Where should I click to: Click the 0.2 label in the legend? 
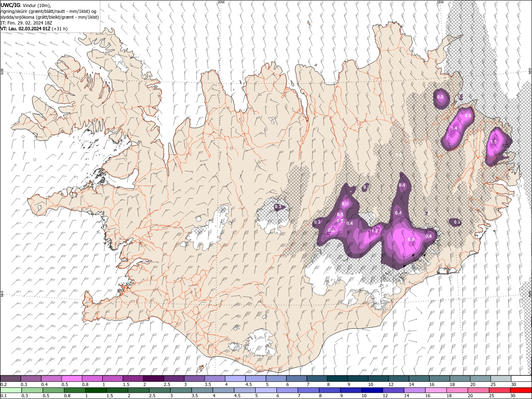pyautogui.click(x=3, y=384)
